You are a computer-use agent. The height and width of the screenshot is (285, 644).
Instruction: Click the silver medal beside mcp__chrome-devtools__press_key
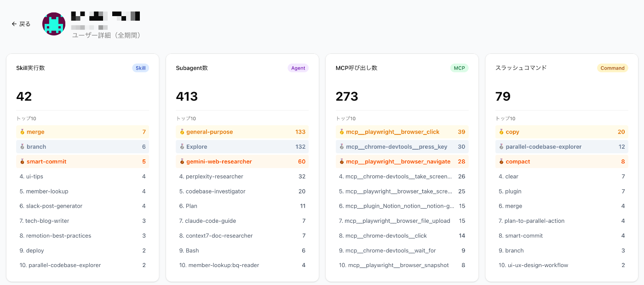341,146
